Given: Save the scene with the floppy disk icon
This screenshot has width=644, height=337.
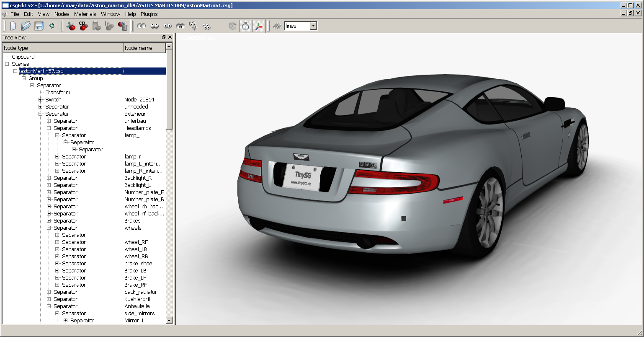Looking at the screenshot, I should click(39, 26).
